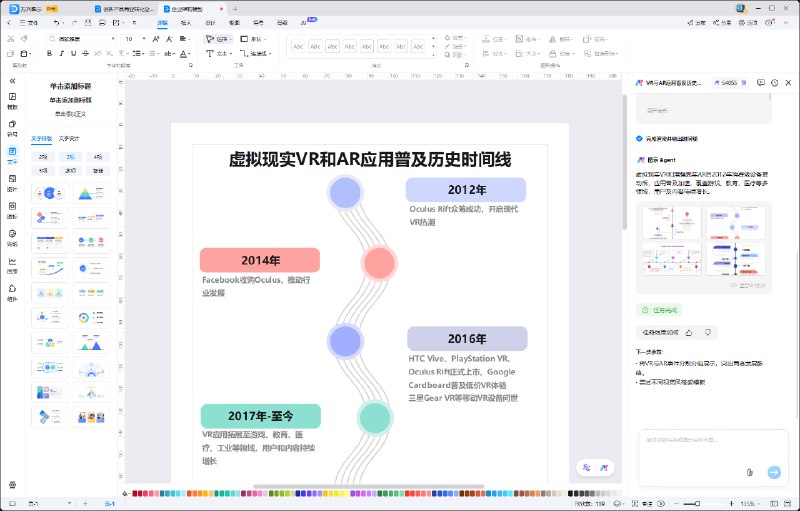Pick the black swatch in color palette
The width and height of the screenshot is (800, 511).
pos(570,493)
